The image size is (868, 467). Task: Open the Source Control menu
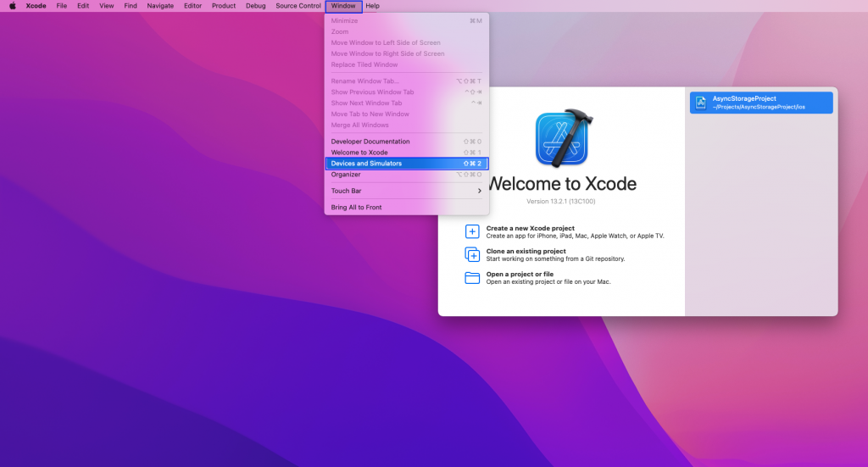[298, 6]
